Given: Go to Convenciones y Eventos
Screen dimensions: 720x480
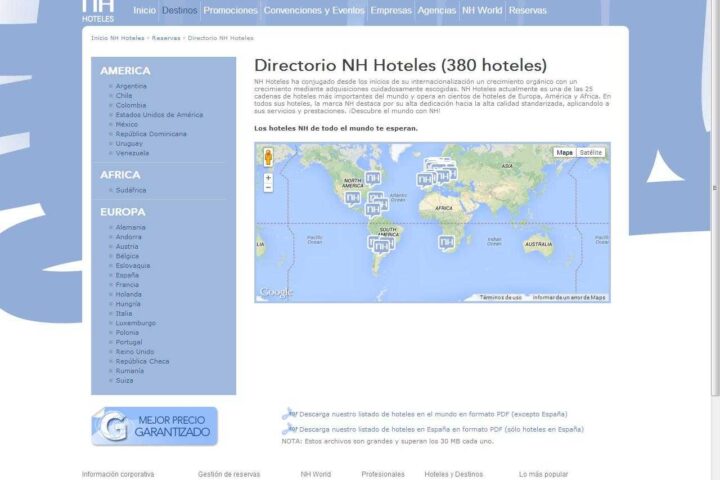Looking at the screenshot, I should point(314,10).
